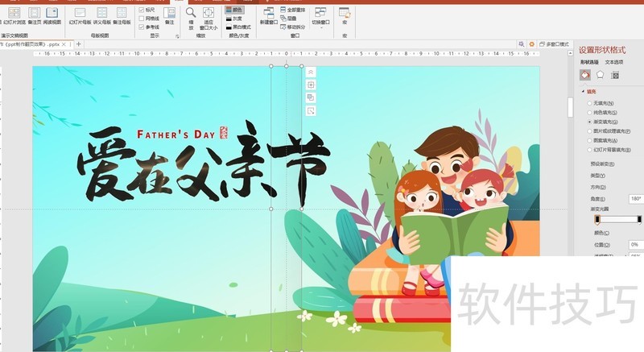
Task: Open gradient Color option (颜色)
Action: click(x=601, y=233)
